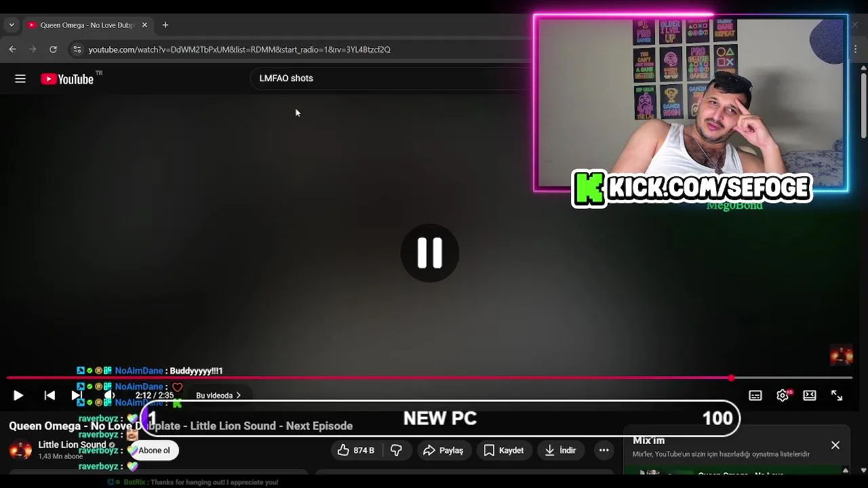Seek on the red video progress bar

(429, 378)
